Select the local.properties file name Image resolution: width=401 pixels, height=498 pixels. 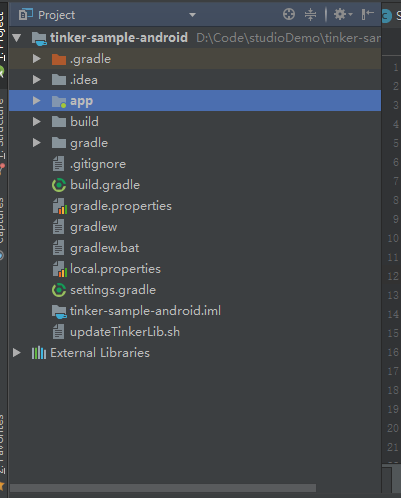[115, 269]
